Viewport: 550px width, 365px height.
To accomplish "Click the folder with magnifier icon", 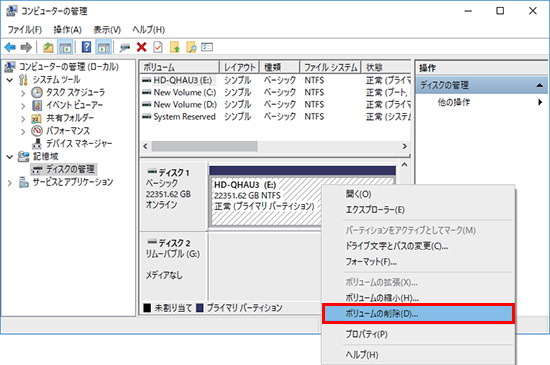I will point(191,47).
